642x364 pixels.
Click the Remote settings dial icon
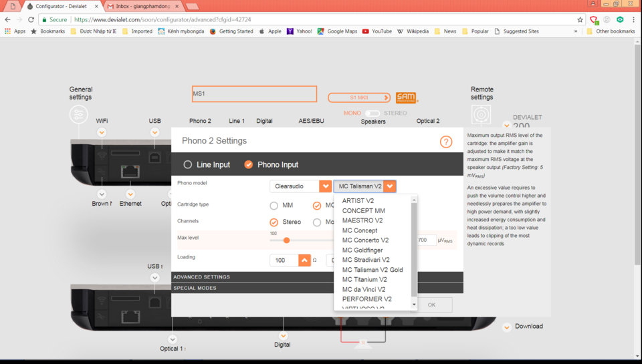pos(481,114)
